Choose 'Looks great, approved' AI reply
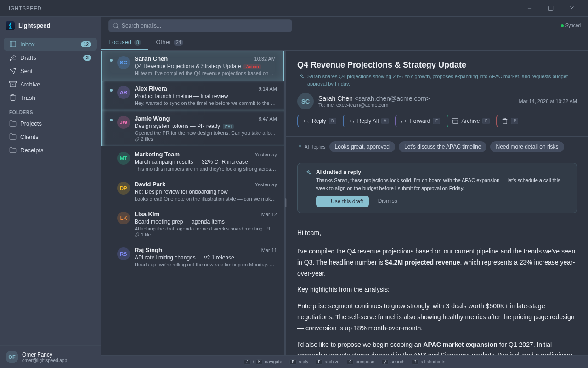This screenshot has height=368, width=588. pos(362,147)
